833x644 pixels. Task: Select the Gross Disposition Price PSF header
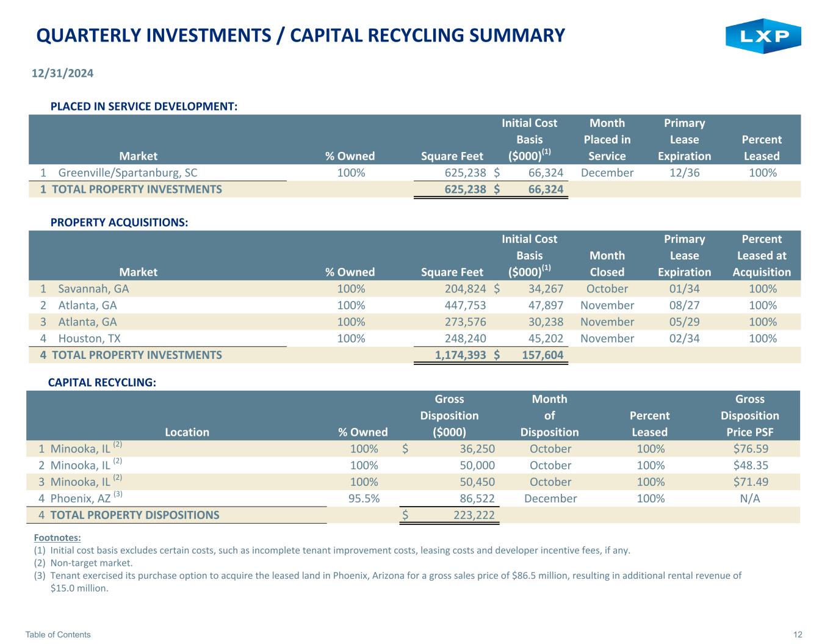pos(749,416)
